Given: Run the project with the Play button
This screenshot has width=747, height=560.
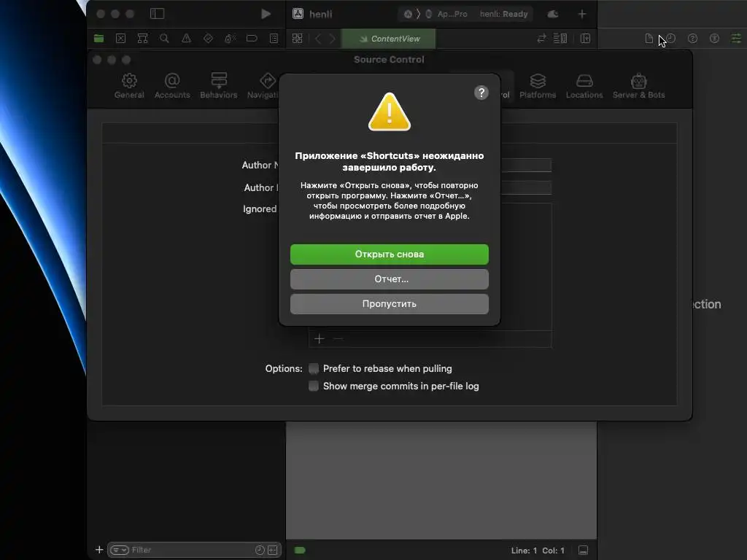Looking at the screenshot, I should tap(266, 14).
